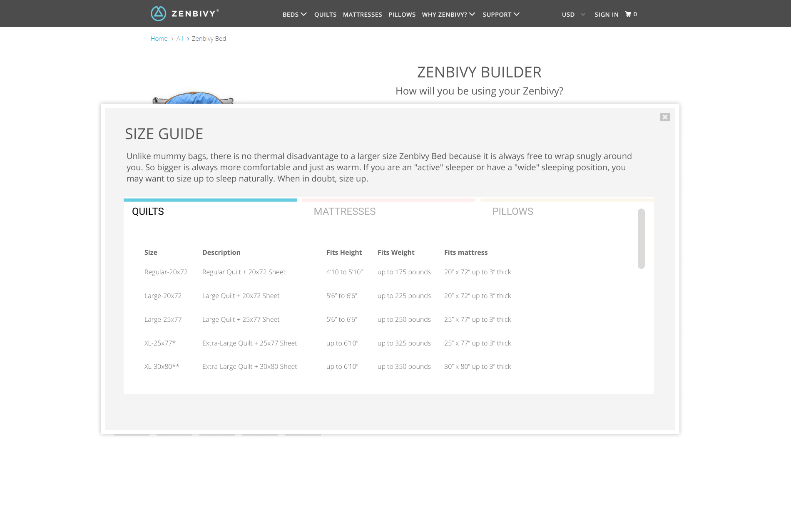The height and width of the screenshot is (532, 791).
Task: Follow the Home breadcrumb link
Action: click(159, 38)
